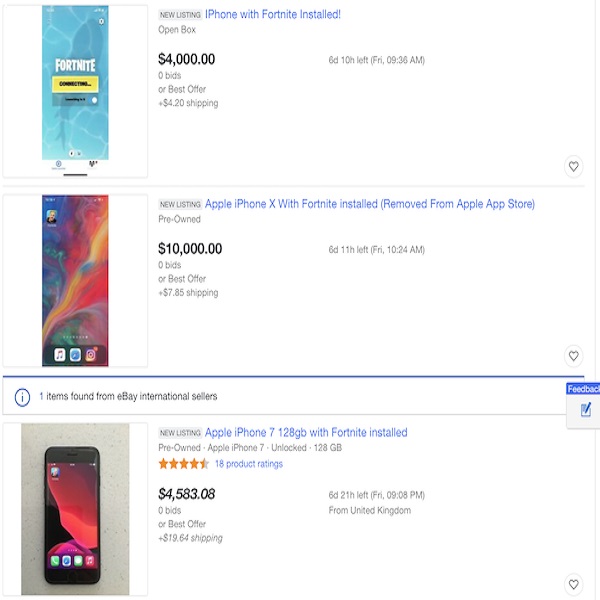Click the $10,000.00 price
600x600 pixels.
point(190,249)
